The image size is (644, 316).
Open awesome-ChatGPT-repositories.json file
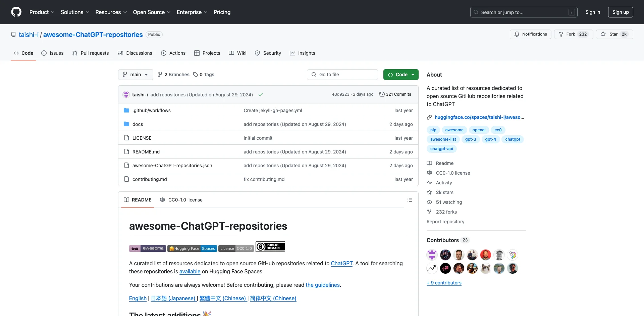172,166
